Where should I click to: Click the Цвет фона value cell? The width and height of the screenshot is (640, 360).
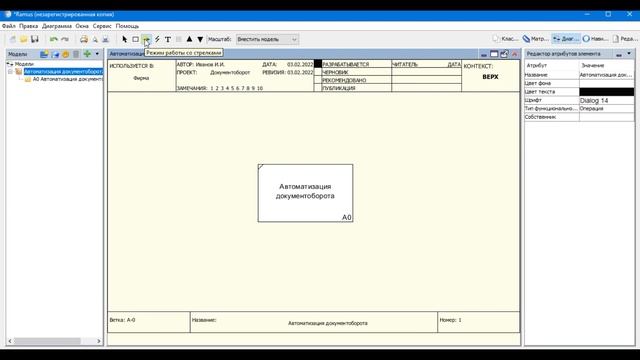[607, 83]
